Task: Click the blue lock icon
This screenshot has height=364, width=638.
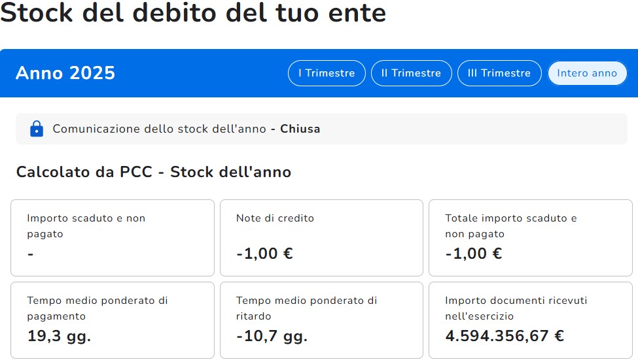Action: pos(37,129)
